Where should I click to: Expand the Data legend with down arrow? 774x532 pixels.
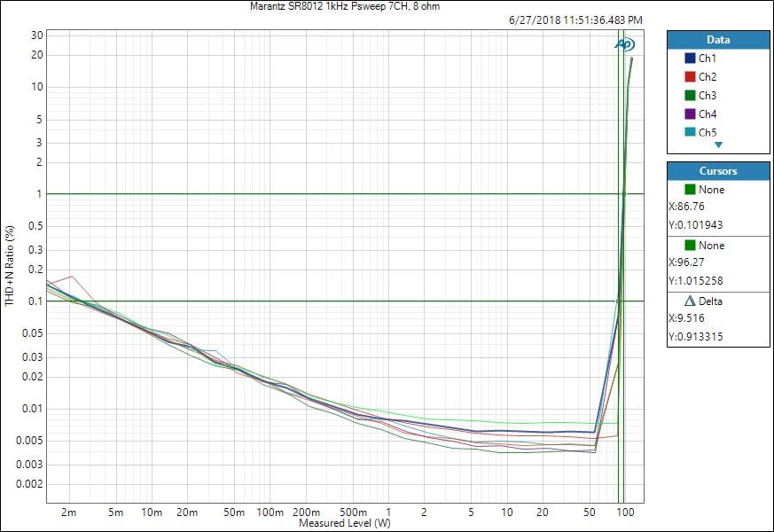718,145
